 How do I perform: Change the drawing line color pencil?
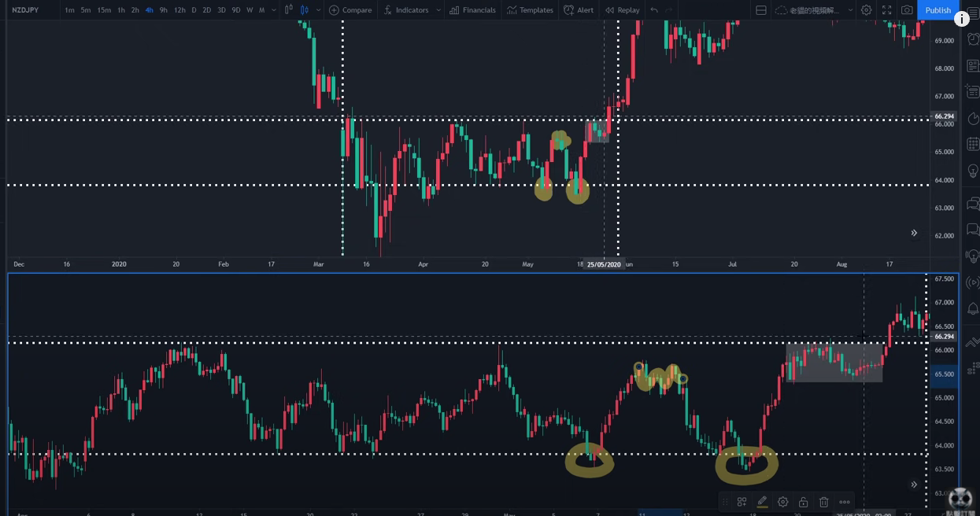pyautogui.click(x=762, y=502)
